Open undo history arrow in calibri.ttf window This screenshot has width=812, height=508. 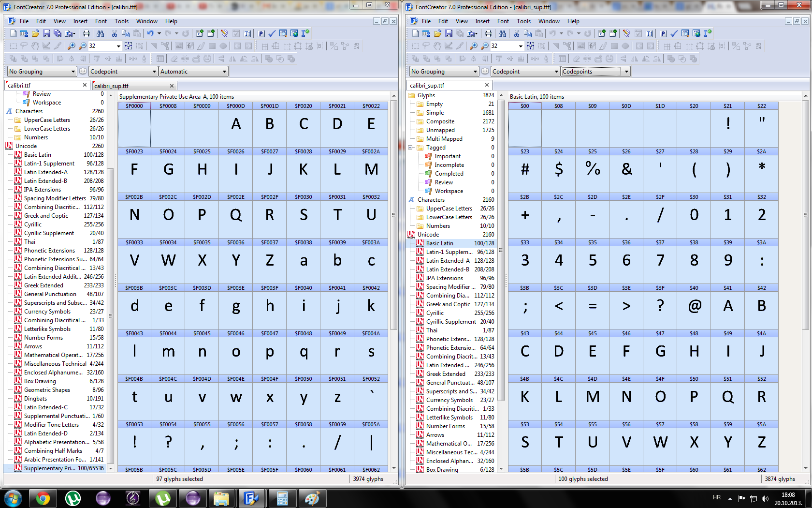point(159,33)
